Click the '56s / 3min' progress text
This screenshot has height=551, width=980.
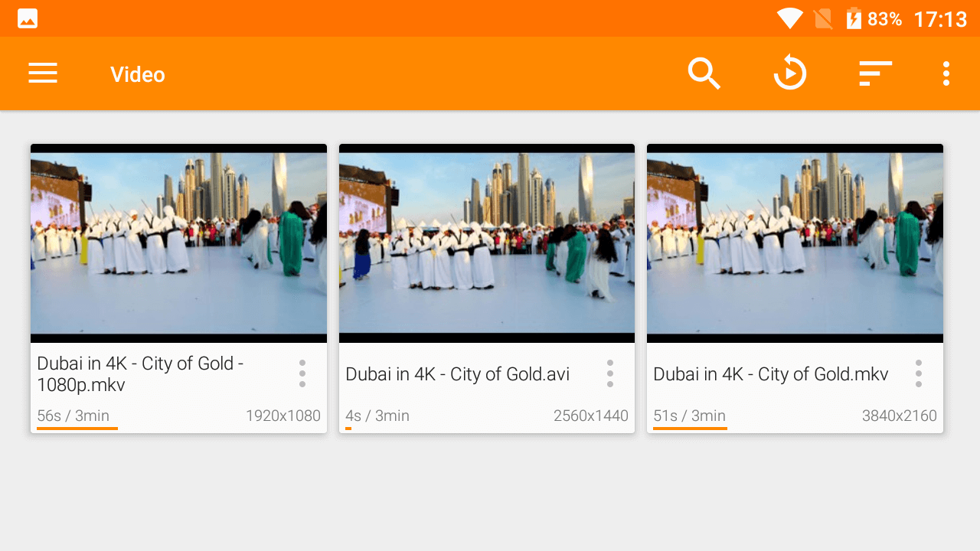pos(73,416)
